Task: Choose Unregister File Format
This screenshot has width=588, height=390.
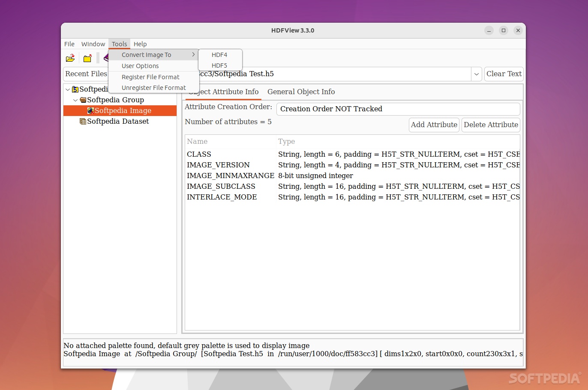Action: coord(153,88)
